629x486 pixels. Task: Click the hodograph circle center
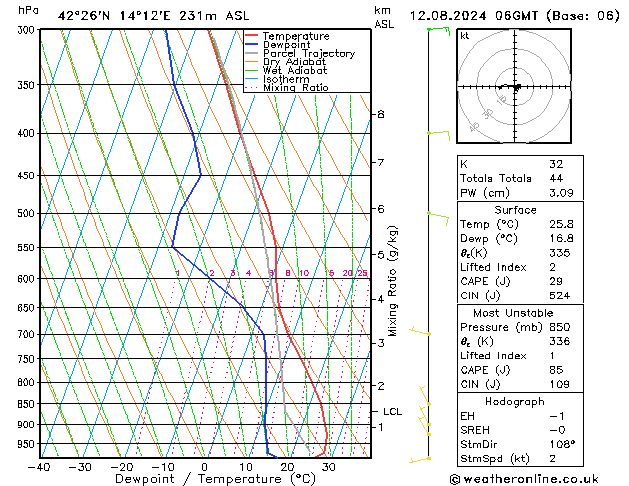515,86
